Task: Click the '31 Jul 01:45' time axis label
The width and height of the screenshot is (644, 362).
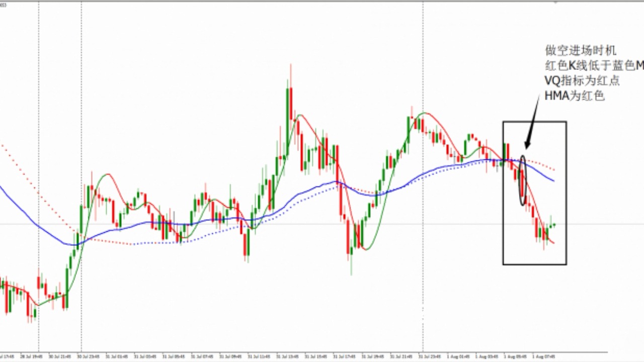Action: (x=117, y=356)
